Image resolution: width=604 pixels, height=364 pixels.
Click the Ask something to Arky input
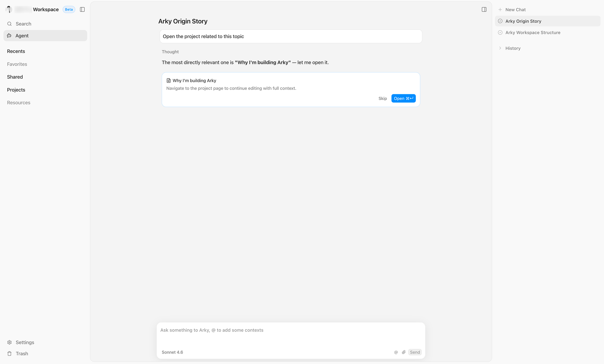click(x=291, y=335)
